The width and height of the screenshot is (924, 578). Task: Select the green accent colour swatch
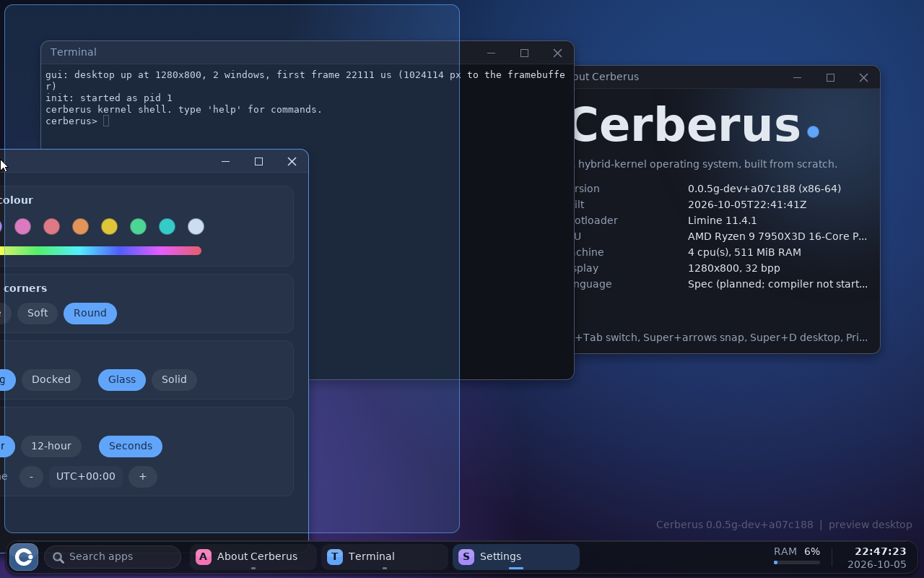point(138,226)
